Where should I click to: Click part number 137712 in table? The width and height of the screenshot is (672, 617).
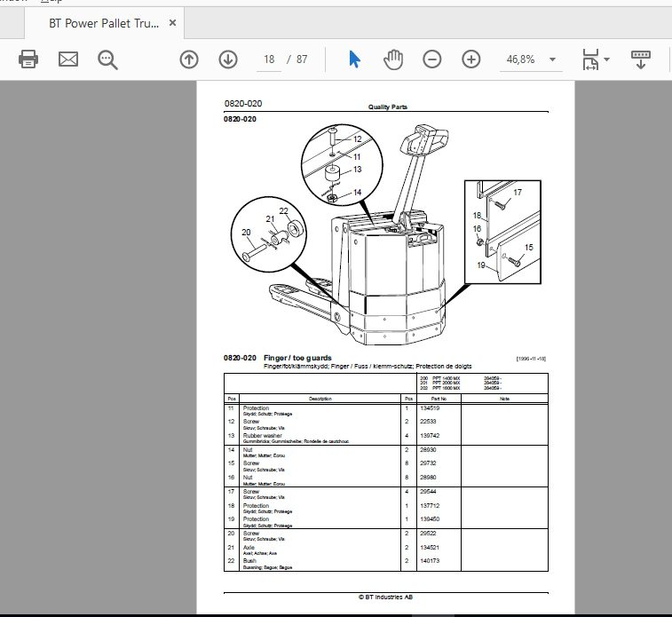[x=430, y=506]
